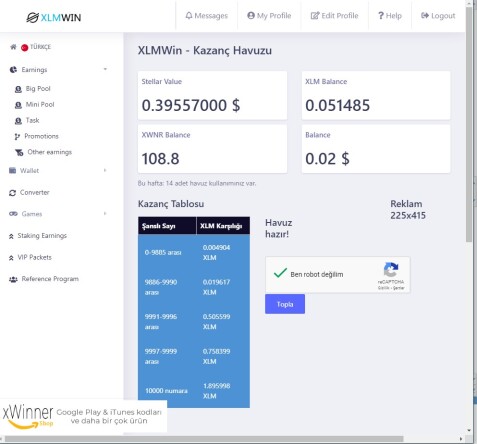Click the reCAPTCHA logo icon
The width and height of the screenshot is (477, 444).
click(x=391, y=270)
